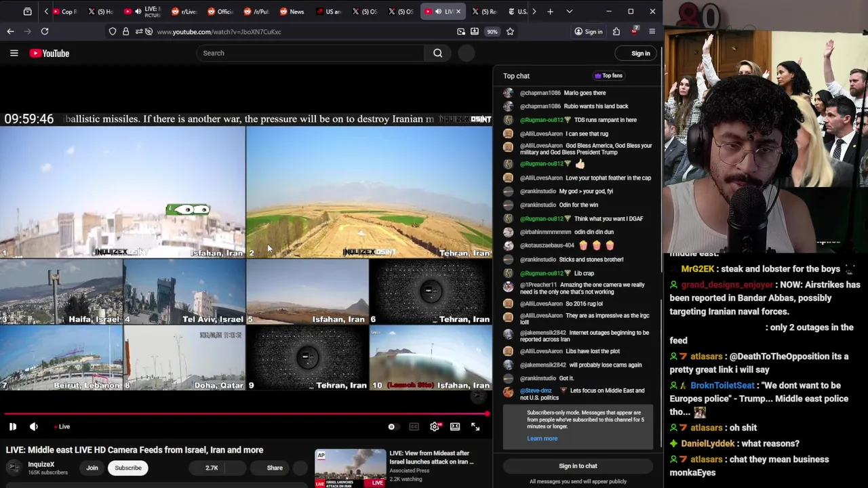Open the browser extensions puzzle icon
Image resolution: width=868 pixels, height=488 pixels.
click(616, 31)
